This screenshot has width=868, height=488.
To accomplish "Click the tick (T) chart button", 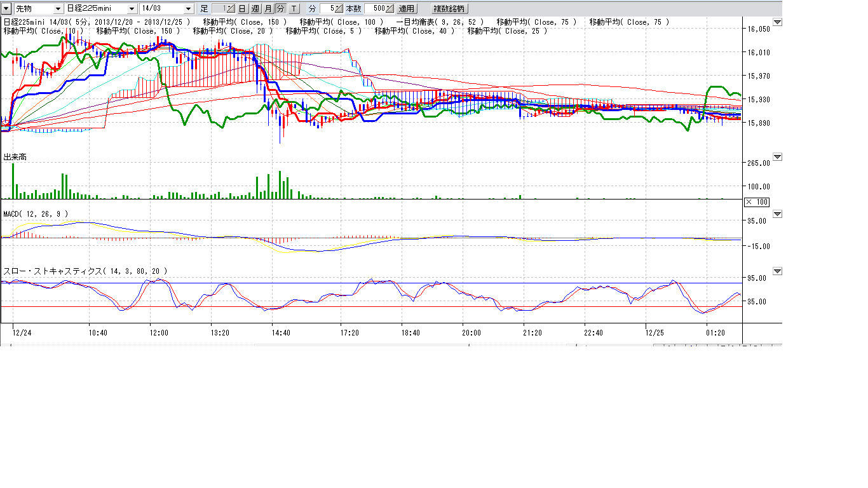I will click(x=294, y=9).
